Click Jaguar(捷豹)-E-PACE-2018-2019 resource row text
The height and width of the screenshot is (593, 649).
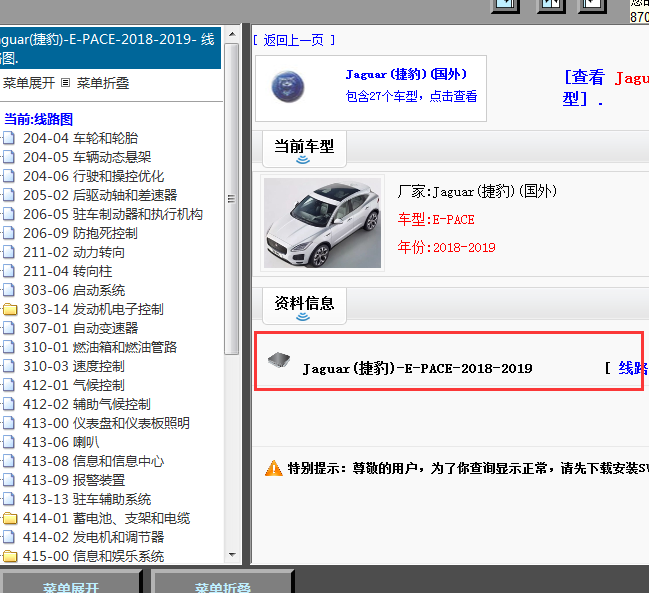pos(418,368)
